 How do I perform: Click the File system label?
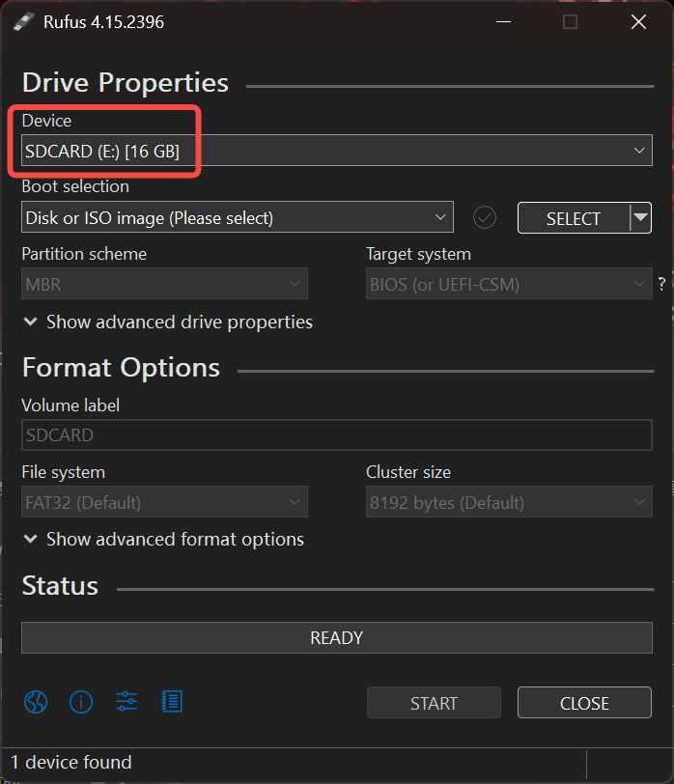click(x=64, y=472)
